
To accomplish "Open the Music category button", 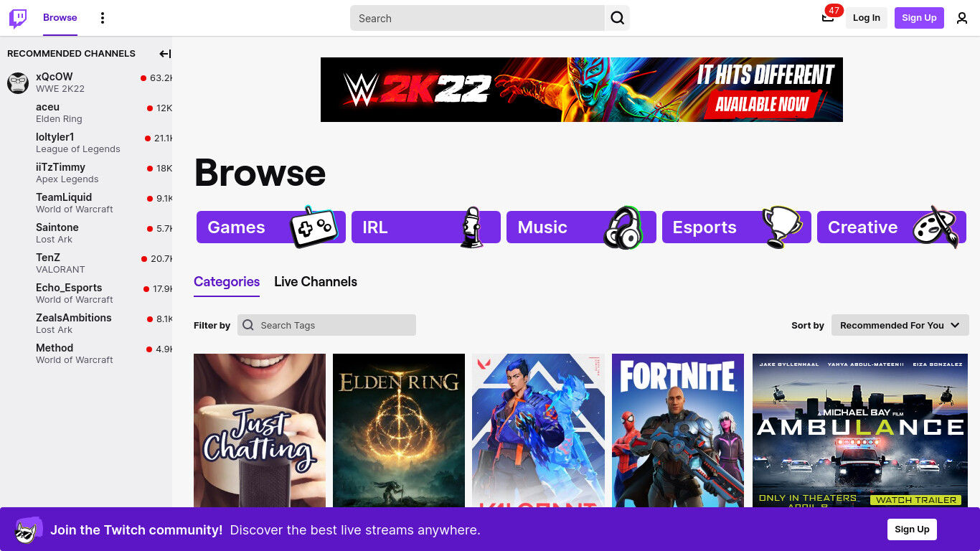I will (581, 227).
